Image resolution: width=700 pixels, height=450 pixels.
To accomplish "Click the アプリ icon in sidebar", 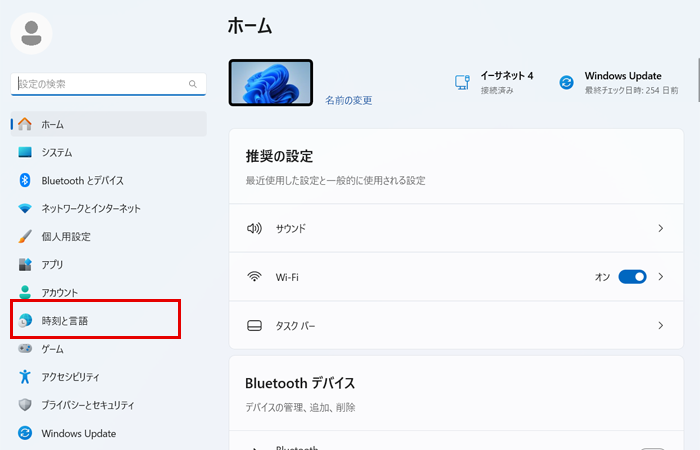I will [x=25, y=264].
